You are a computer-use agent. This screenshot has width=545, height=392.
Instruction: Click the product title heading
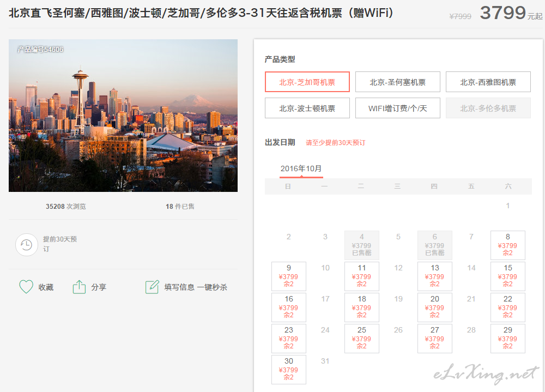click(201, 13)
